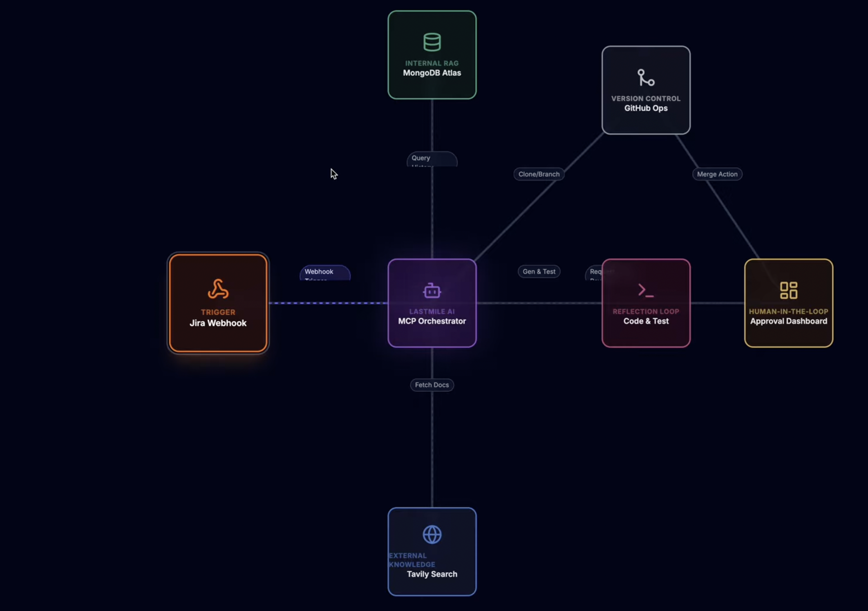Click the Code & Test terminal icon
Viewport: 868px width, 611px height.
click(x=646, y=290)
